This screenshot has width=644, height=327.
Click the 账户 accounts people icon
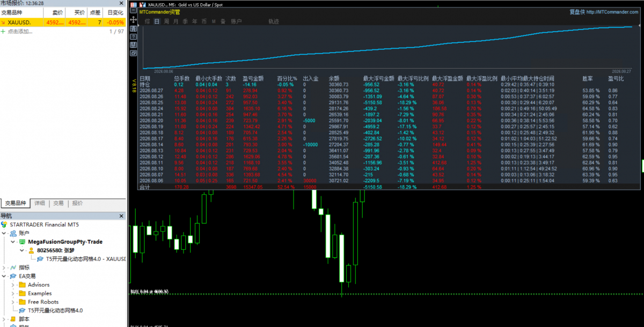[x=13, y=233]
